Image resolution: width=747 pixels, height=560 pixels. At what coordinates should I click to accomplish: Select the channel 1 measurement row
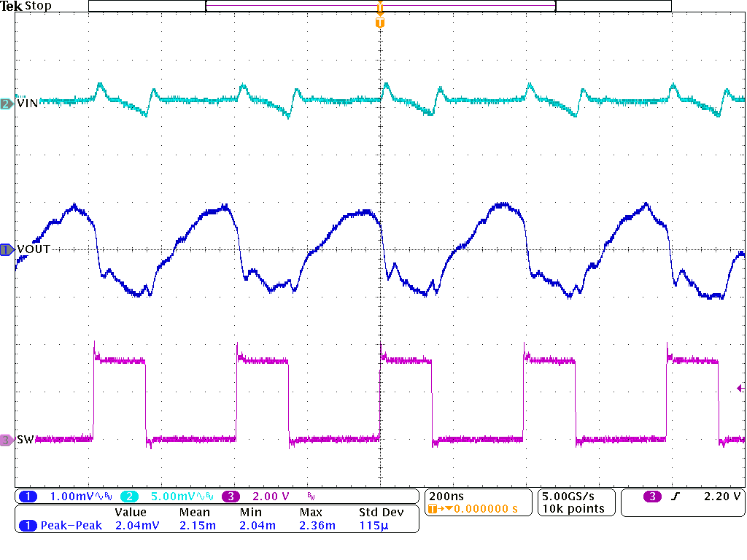click(28, 524)
